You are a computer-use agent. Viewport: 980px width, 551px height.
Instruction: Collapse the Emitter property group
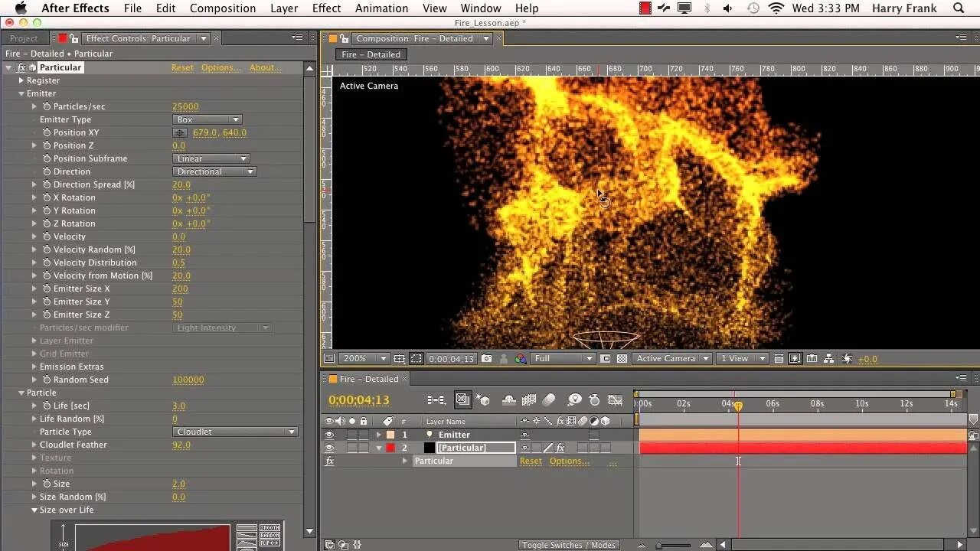pyautogui.click(x=21, y=93)
